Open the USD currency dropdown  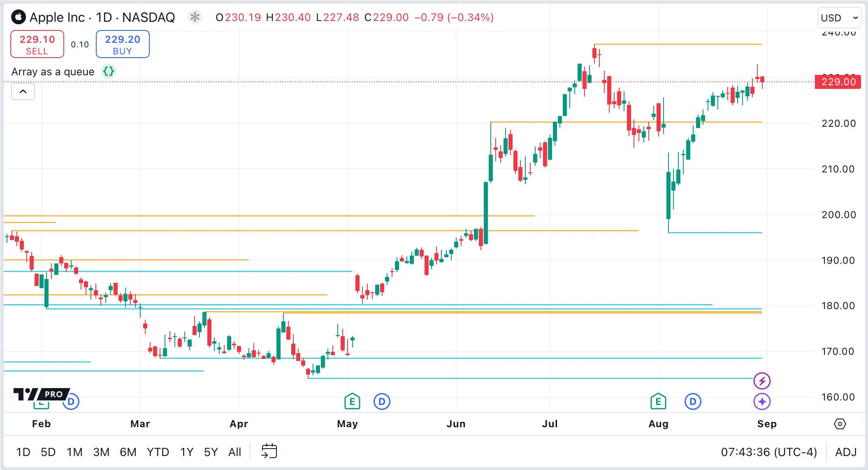point(839,18)
